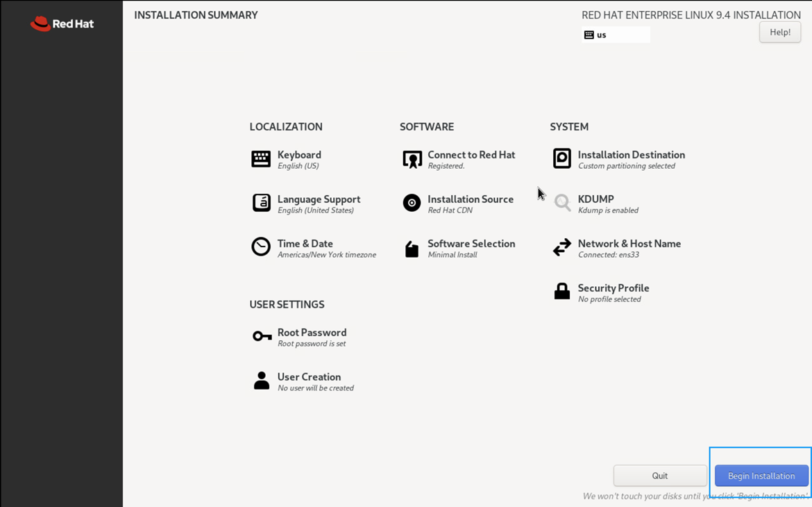This screenshot has width=812, height=507.
Task: Select the Time & Date clock icon
Action: (x=261, y=247)
